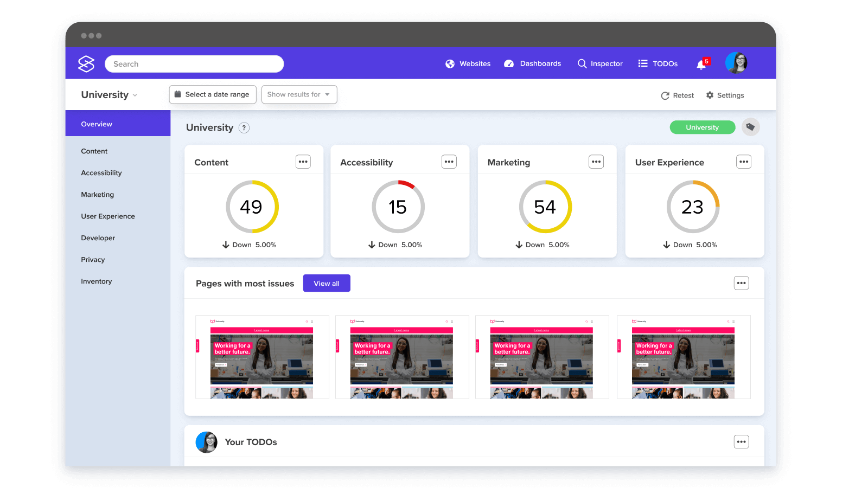Screen dimensions: 868x488
Task: Open the Dashboards gauge icon
Action: 509,64
